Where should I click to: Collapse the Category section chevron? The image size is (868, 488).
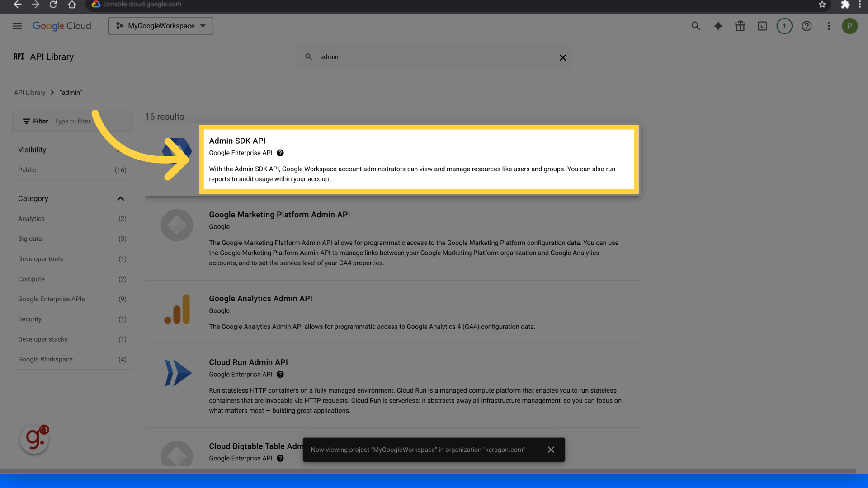[120, 199]
